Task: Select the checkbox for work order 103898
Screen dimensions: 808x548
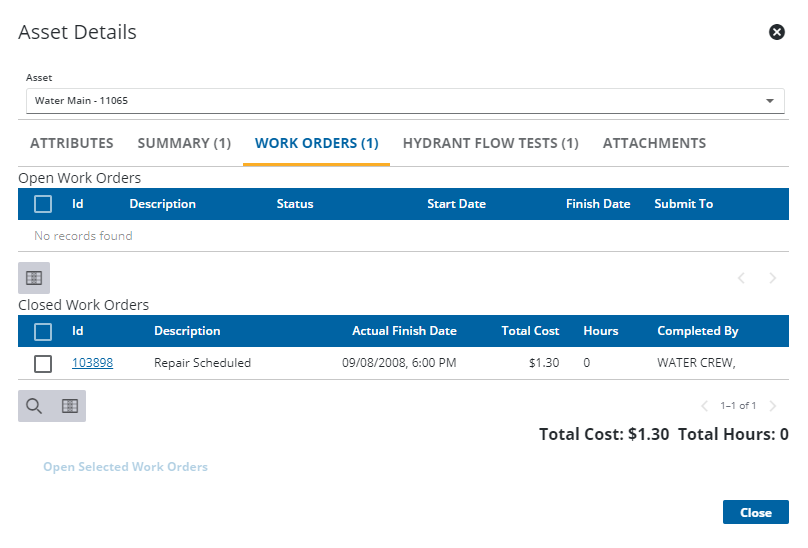Action: pyautogui.click(x=43, y=364)
